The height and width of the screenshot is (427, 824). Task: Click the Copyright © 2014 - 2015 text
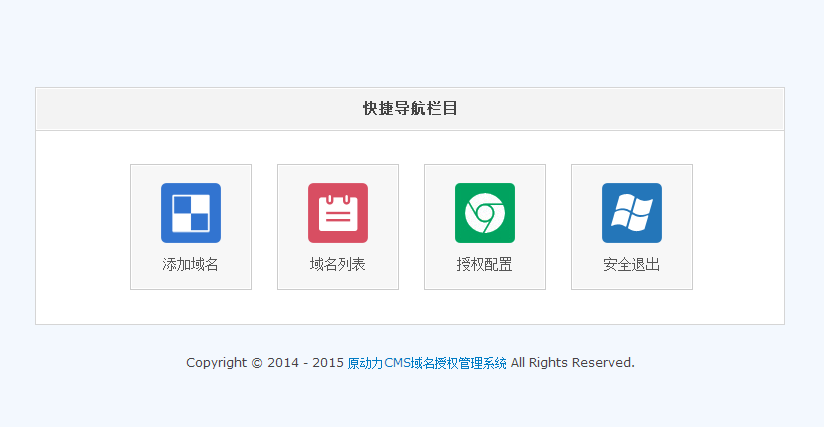[x=265, y=363]
